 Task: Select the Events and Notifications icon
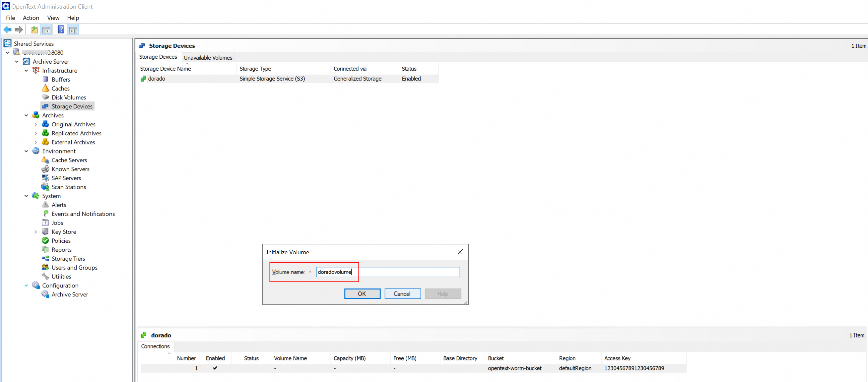click(45, 214)
